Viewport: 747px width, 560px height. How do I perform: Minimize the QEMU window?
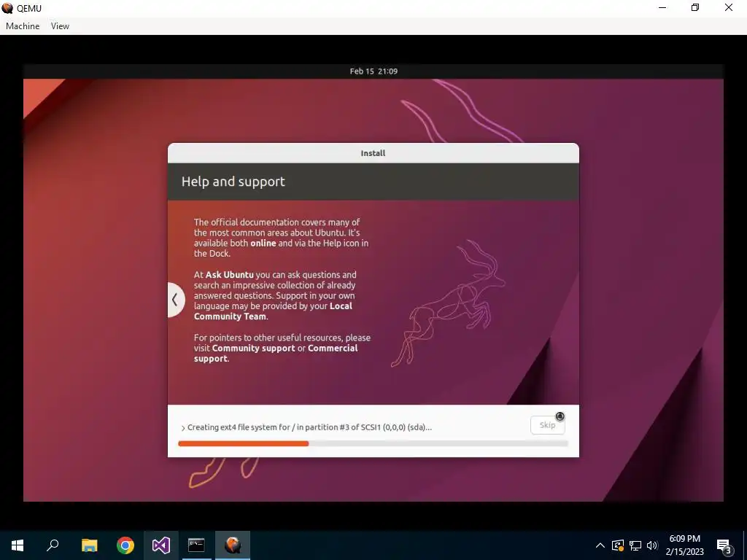pos(662,7)
